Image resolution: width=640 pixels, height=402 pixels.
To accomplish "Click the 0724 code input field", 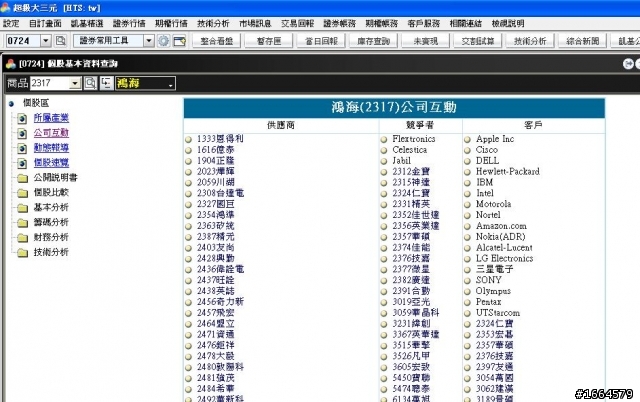I will (x=23, y=41).
